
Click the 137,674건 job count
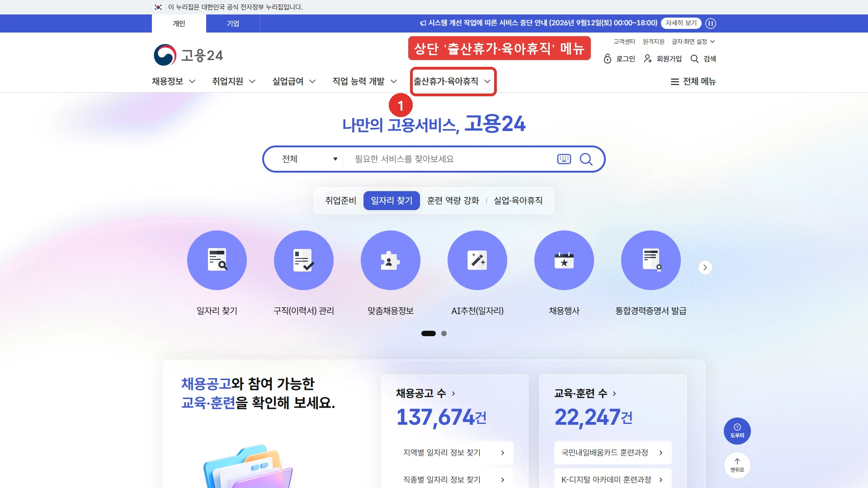click(441, 417)
